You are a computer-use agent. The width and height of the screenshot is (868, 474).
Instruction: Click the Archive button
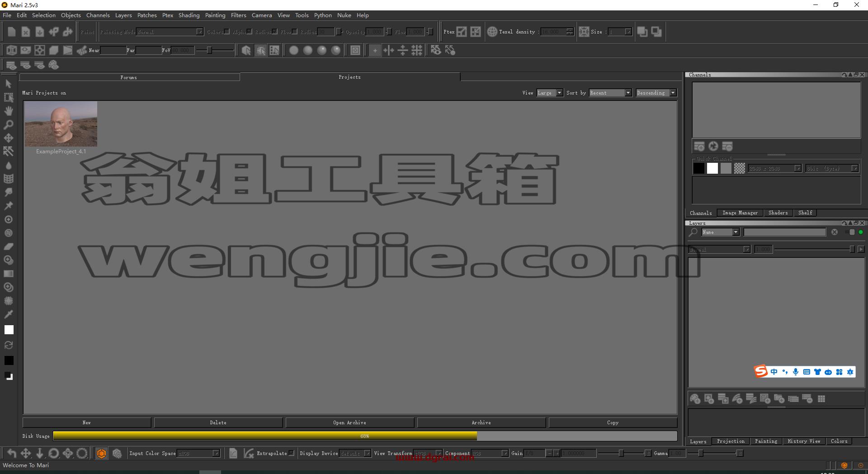tap(481, 422)
